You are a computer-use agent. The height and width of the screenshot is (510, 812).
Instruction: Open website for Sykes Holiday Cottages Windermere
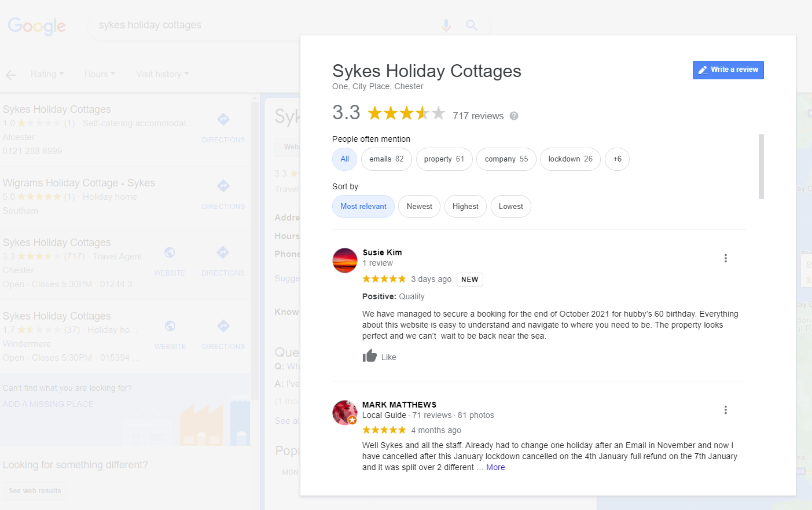pos(170,335)
